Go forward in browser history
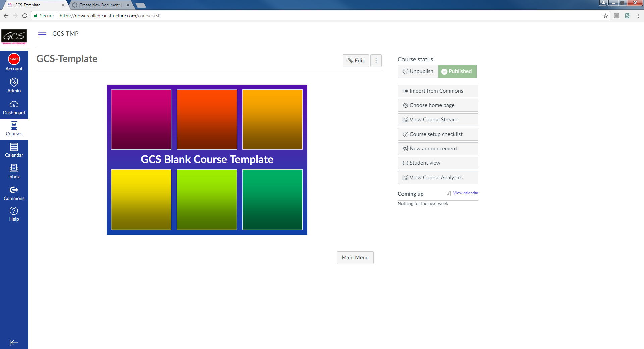 point(15,16)
